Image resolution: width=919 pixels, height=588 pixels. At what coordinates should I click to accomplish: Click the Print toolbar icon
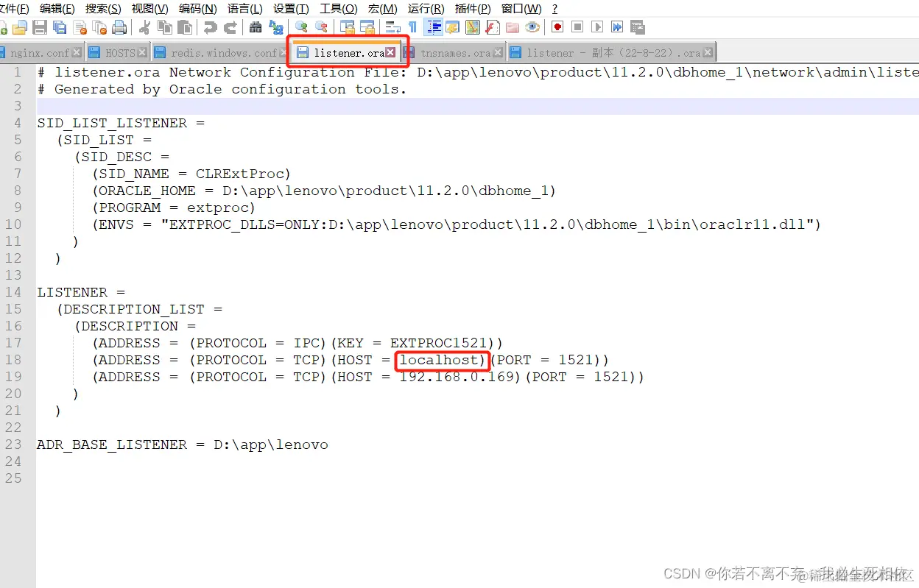point(119,27)
